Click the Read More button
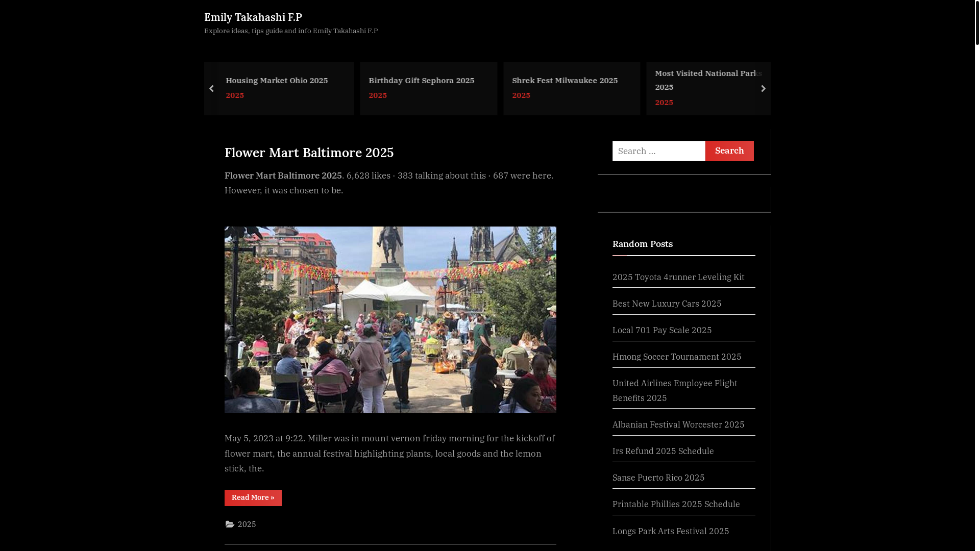Screen dimensions: 980x551 (x=253, y=498)
